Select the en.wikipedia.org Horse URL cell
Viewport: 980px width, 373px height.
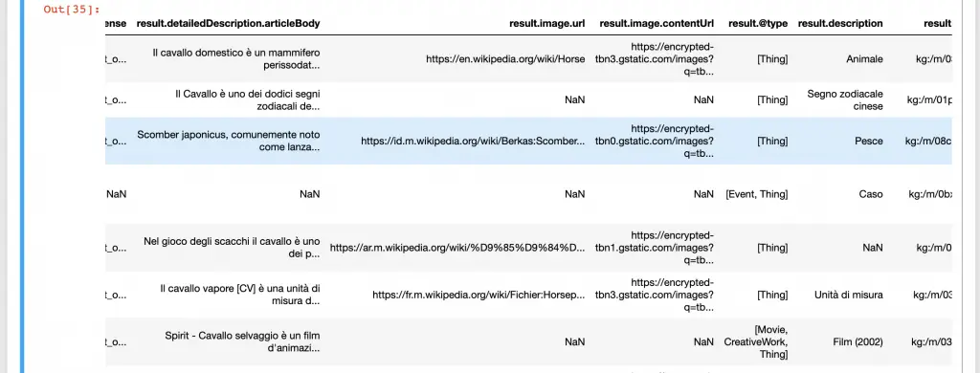505,58
